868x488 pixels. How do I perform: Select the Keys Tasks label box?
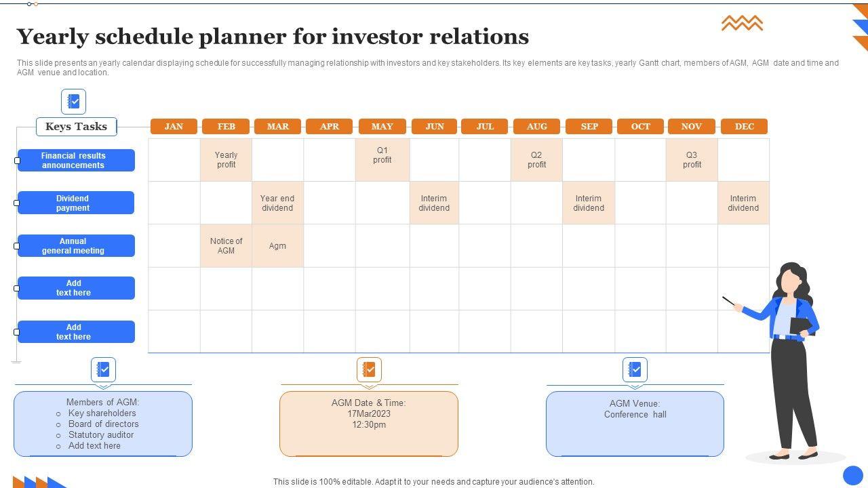(76, 127)
